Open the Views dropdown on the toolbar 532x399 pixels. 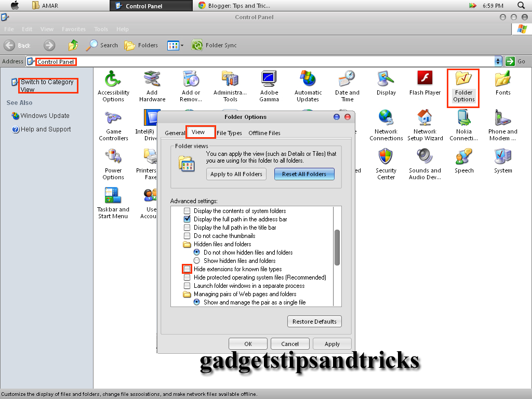click(x=175, y=45)
